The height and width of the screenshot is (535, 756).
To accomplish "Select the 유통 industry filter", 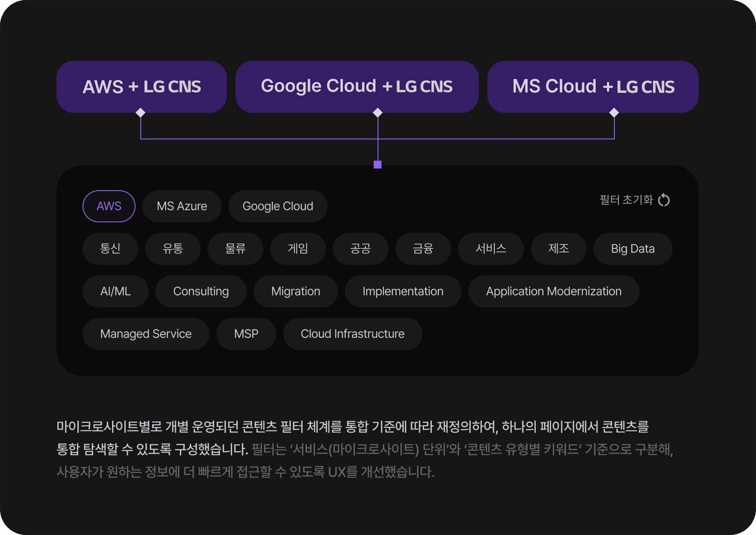I will [x=173, y=249].
